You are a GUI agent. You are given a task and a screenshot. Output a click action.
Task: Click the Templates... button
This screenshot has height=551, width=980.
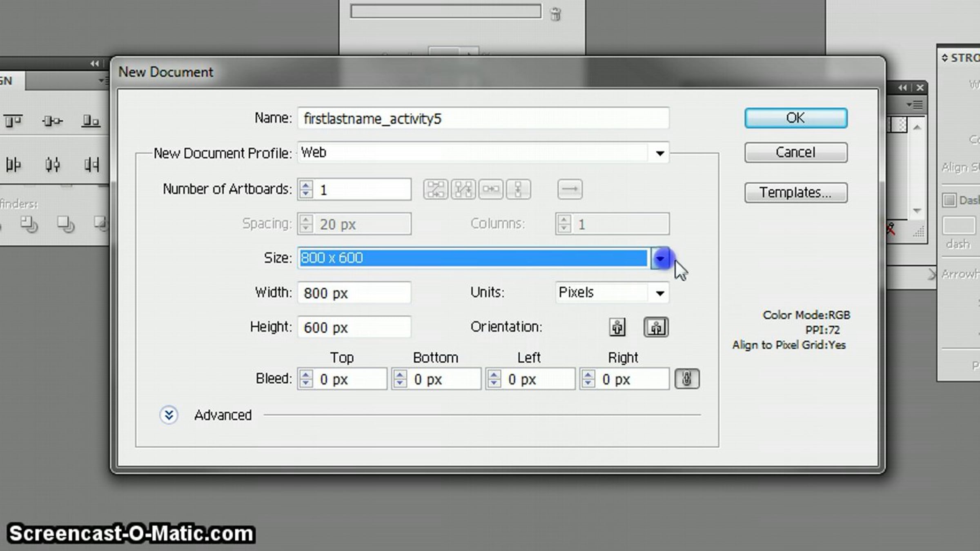point(795,192)
